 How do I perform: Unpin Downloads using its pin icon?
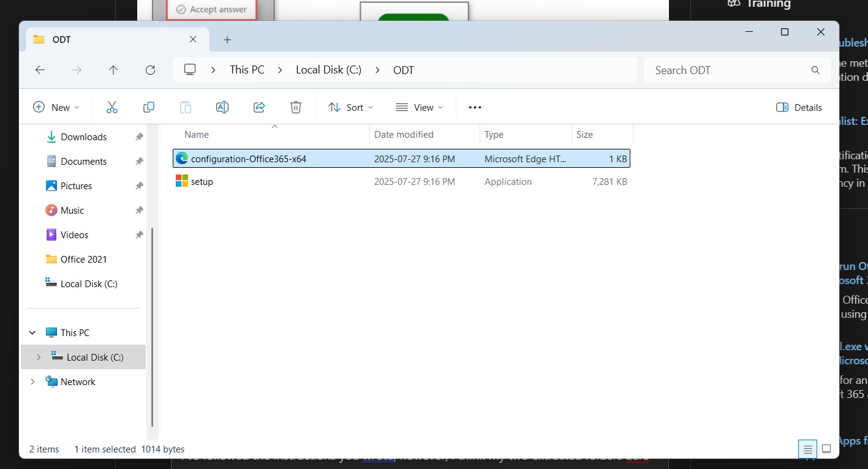click(139, 137)
